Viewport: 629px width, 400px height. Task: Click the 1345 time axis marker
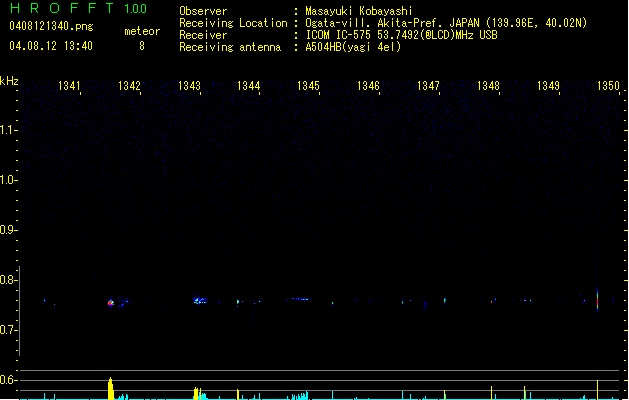[x=308, y=86]
